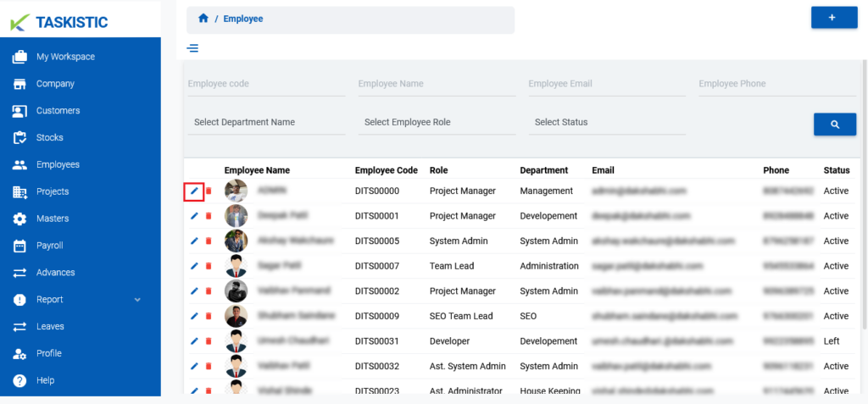Open the Select Employee Role dropdown
Viewport: 868px width, 404px height.
(437, 122)
